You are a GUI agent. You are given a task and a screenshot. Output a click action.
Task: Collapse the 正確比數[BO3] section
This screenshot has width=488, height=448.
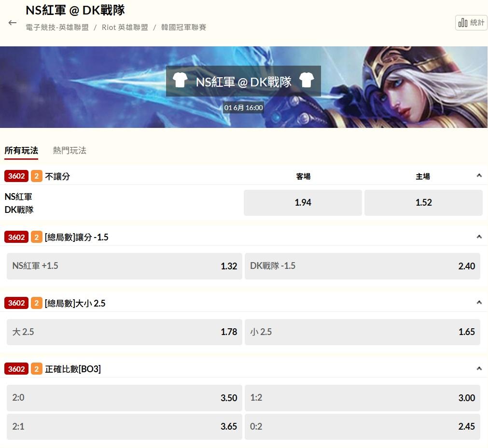pyautogui.click(x=479, y=369)
